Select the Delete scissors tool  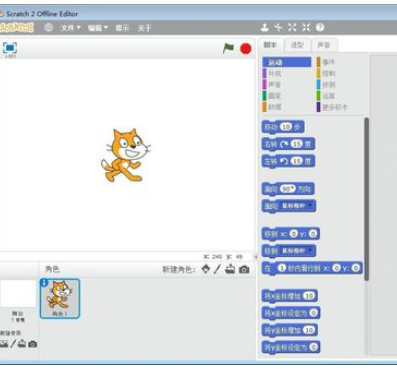tap(278, 27)
